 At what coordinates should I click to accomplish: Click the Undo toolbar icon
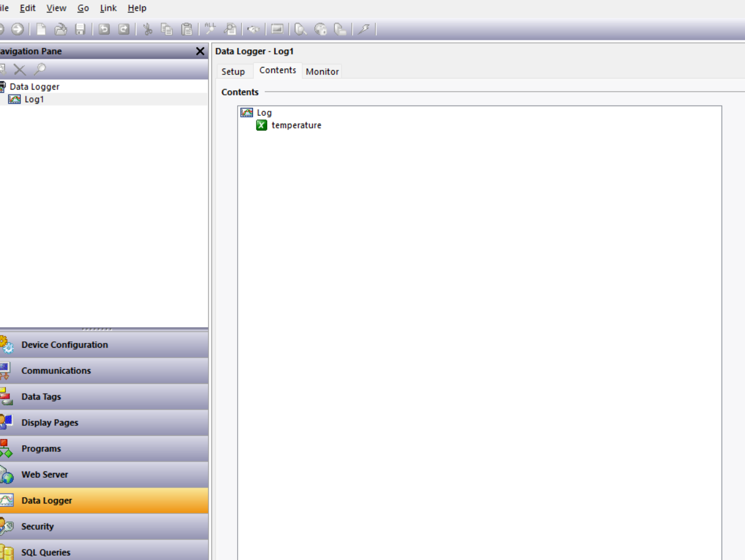pyautogui.click(x=104, y=29)
